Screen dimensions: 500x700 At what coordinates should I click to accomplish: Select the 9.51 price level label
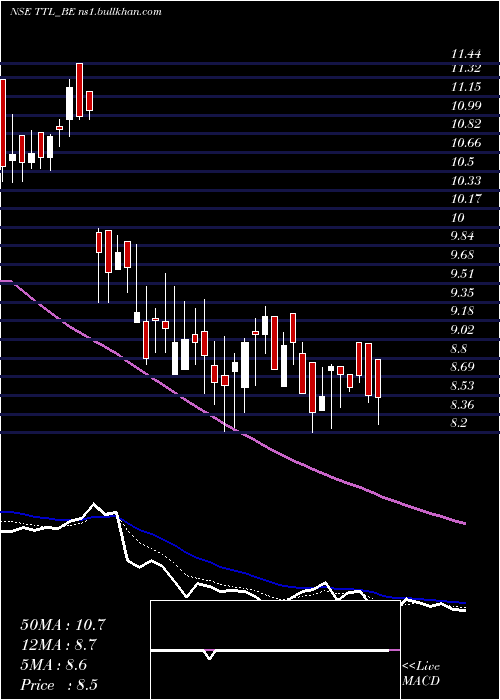coord(462,274)
